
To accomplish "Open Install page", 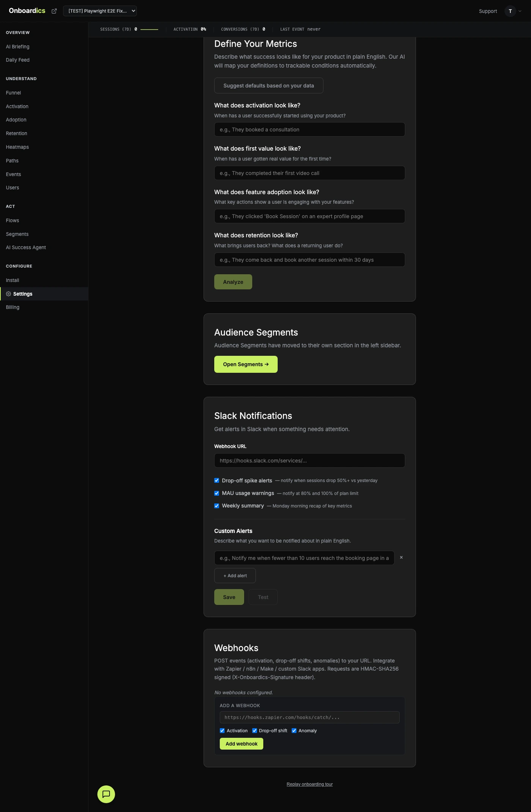I will click(x=12, y=280).
